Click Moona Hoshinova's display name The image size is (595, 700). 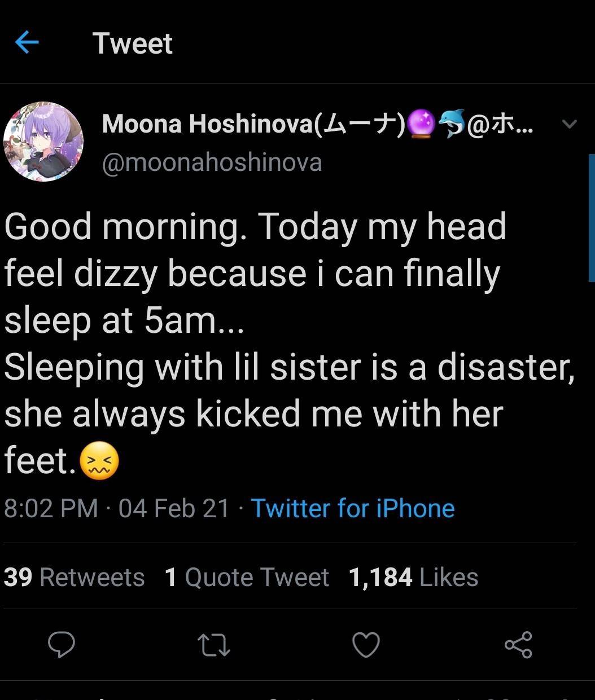[x=226, y=123]
